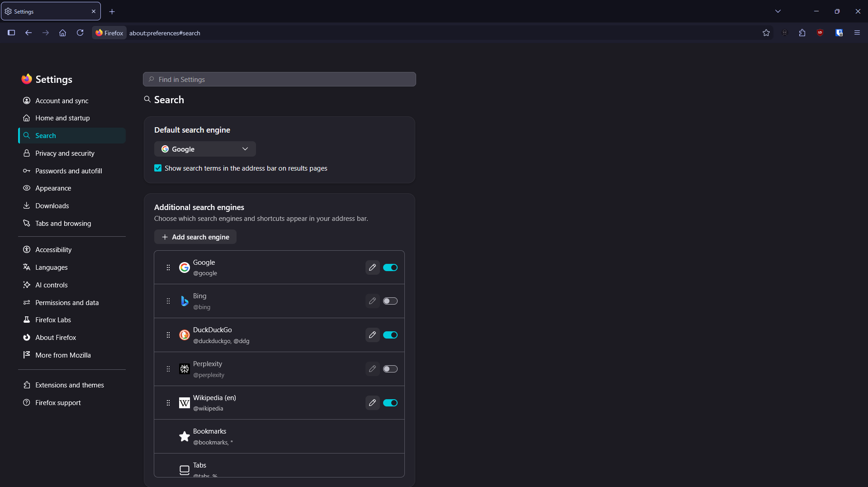868x487 pixels.
Task: Disable the Google search engine toggle
Action: point(390,267)
